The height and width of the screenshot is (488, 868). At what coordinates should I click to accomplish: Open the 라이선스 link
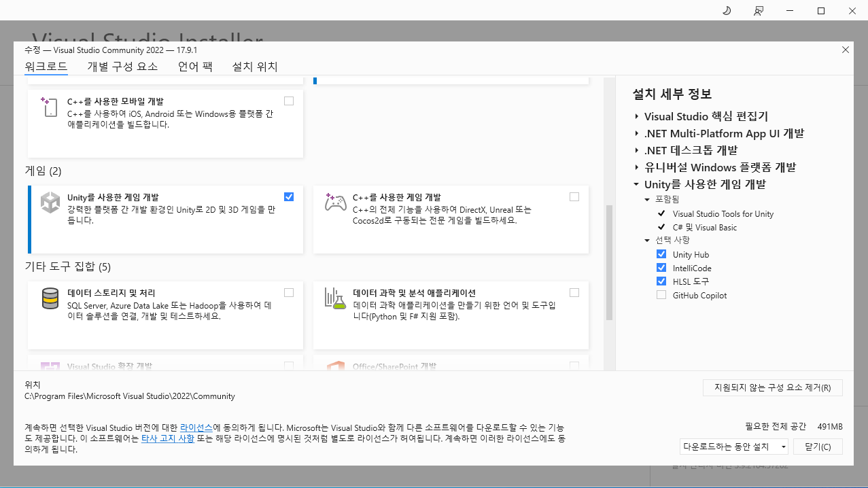[x=196, y=428]
